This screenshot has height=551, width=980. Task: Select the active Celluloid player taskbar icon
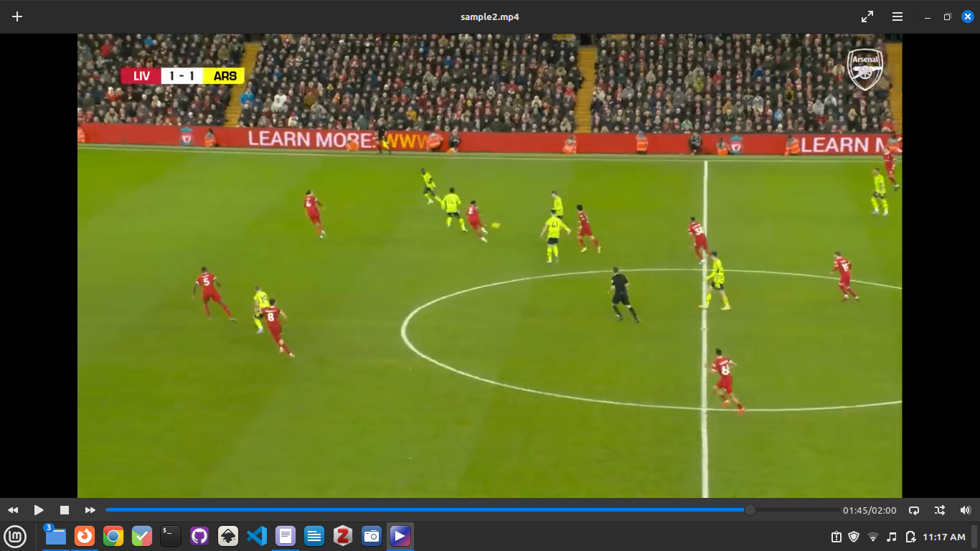400,536
